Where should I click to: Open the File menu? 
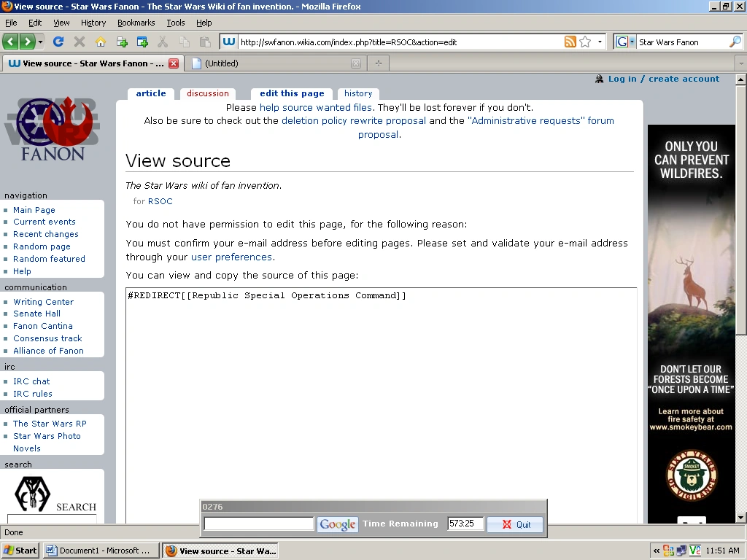coord(11,23)
